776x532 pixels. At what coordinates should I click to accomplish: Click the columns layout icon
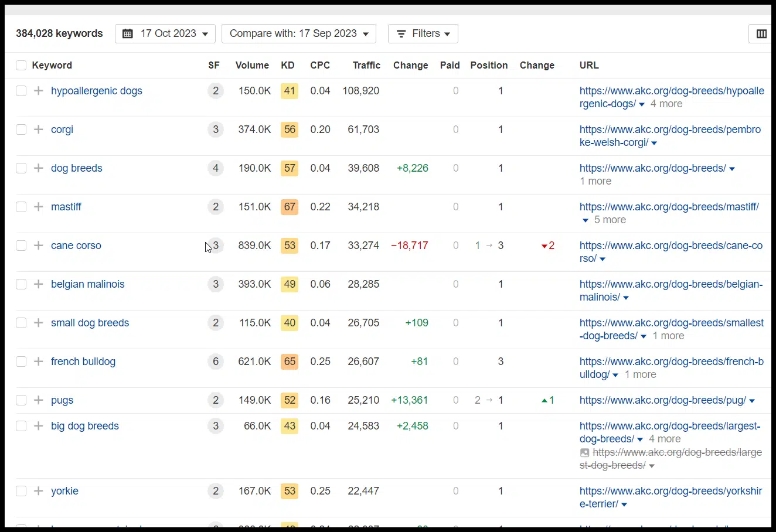tap(761, 34)
